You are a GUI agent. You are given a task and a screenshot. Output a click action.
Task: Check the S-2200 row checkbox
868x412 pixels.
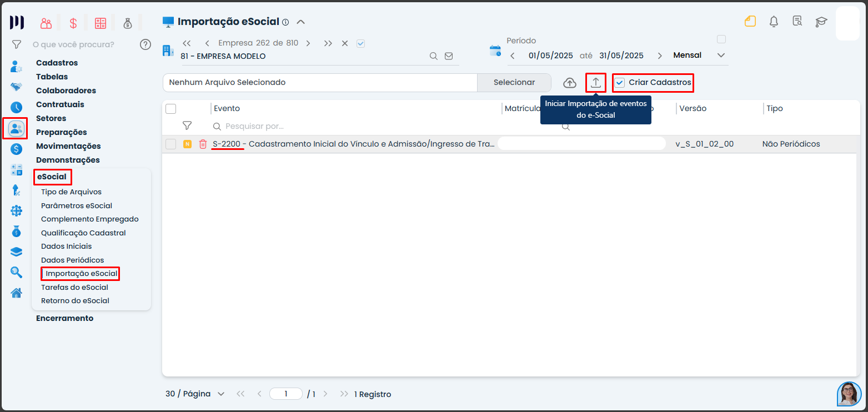171,144
